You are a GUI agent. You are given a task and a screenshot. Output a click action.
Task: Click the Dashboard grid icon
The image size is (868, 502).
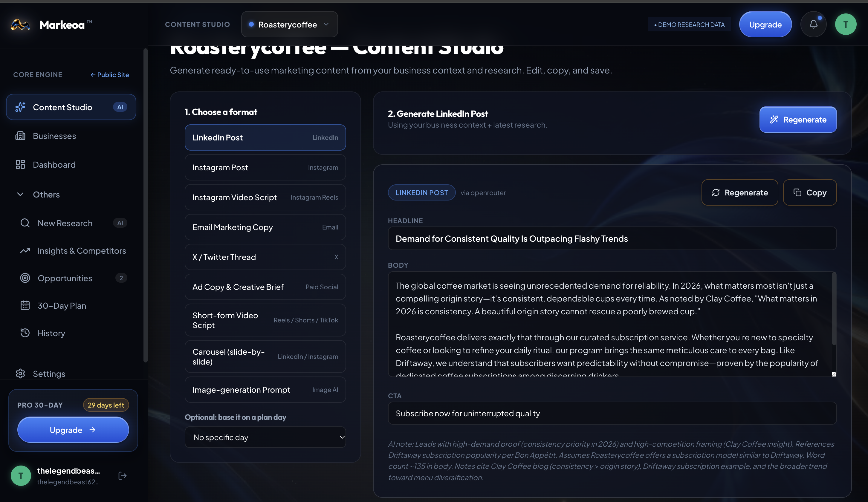(x=20, y=164)
